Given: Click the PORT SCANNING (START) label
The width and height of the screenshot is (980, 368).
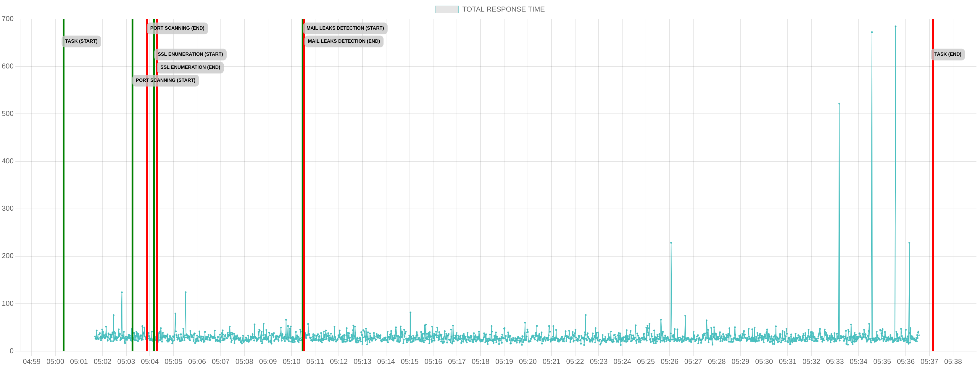Looking at the screenshot, I should [x=165, y=80].
